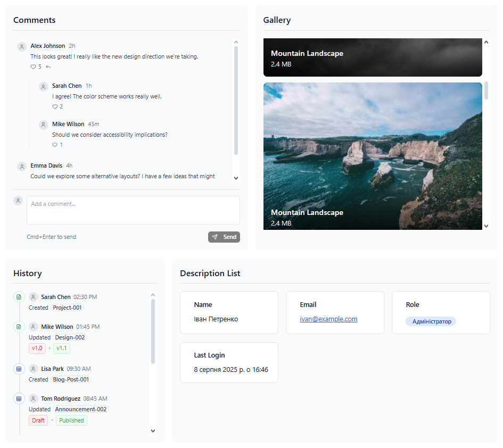Open the Blog-Post-001 tag in History
The width and height of the screenshot is (503, 448).
click(71, 379)
